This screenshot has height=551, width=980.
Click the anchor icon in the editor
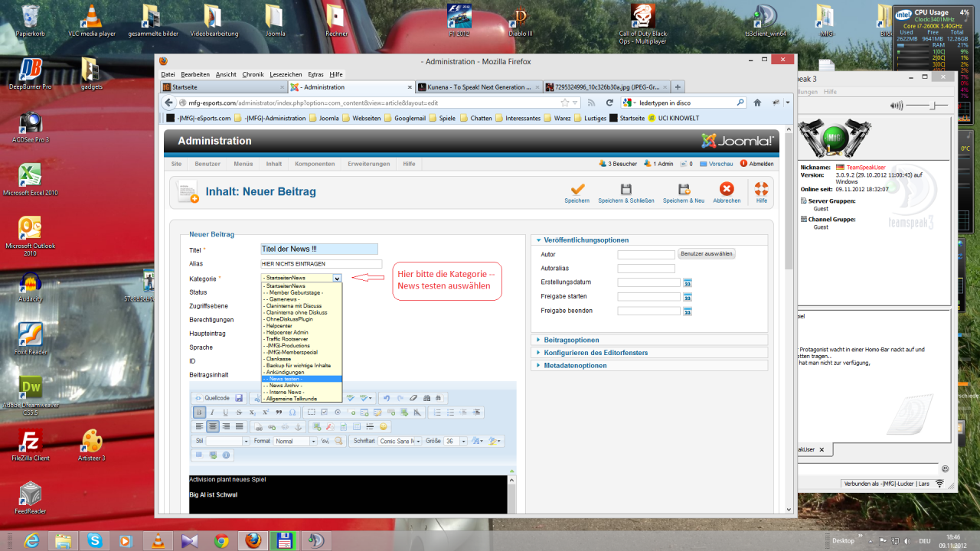(x=299, y=426)
